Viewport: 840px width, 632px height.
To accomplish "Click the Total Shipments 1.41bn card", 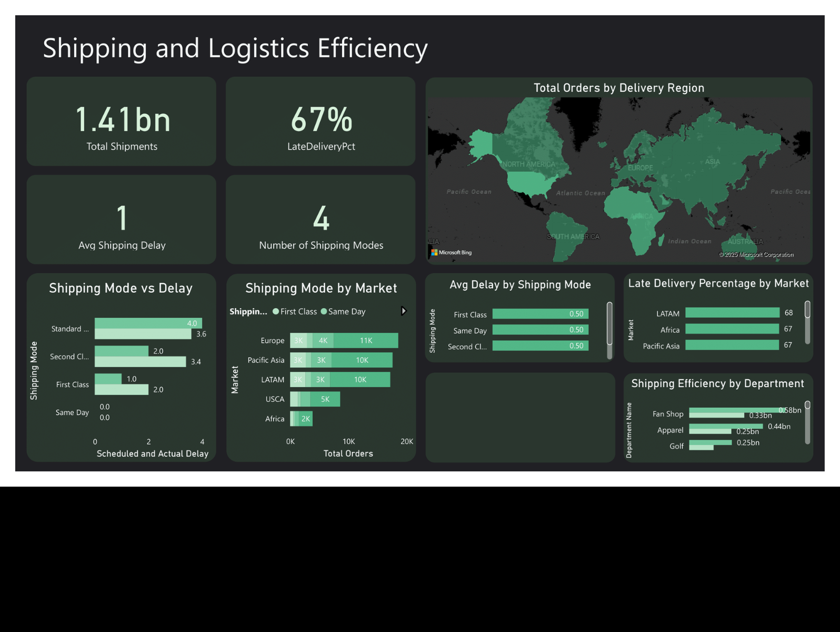I will pyautogui.click(x=122, y=122).
